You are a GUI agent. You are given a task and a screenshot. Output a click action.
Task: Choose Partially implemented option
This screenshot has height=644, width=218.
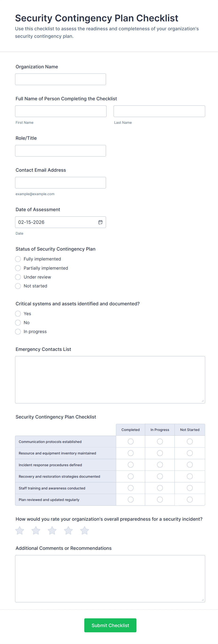tap(18, 268)
